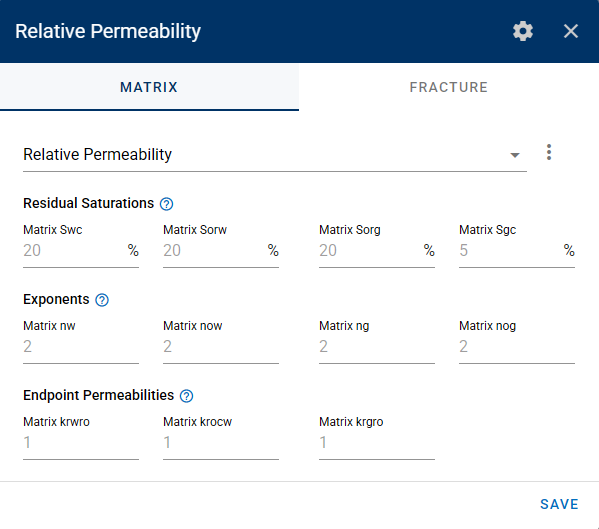Click the Matrix ng exponent field

[377, 346]
